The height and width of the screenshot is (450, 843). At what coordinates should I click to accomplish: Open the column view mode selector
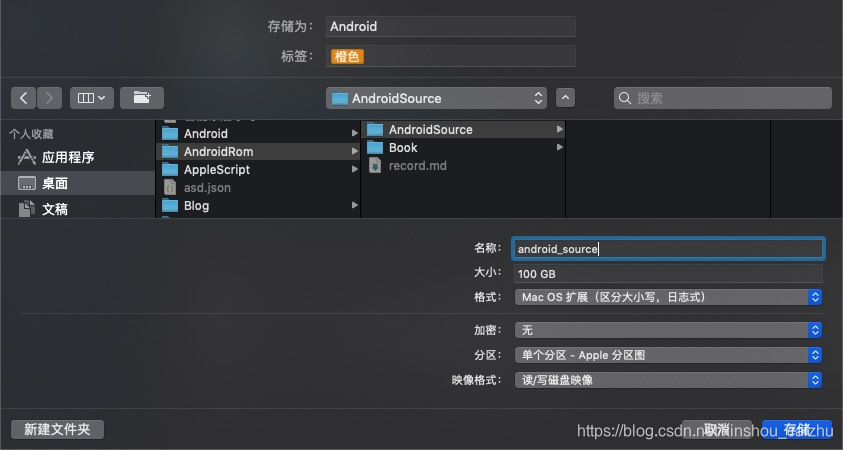click(92, 98)
